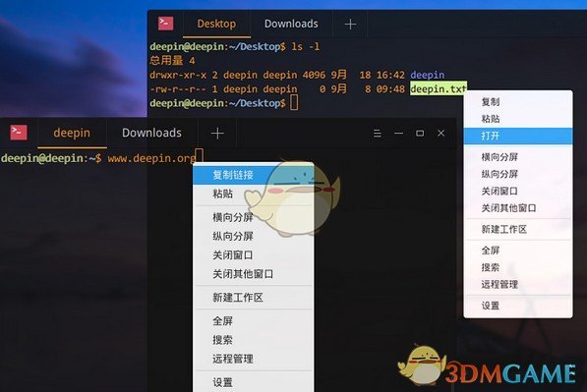Choose 远程管理 in the left context menu

point(254,359)
